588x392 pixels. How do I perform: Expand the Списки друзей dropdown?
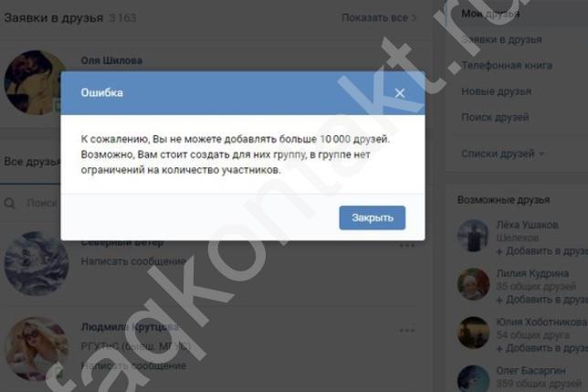(x=502, y=154)
